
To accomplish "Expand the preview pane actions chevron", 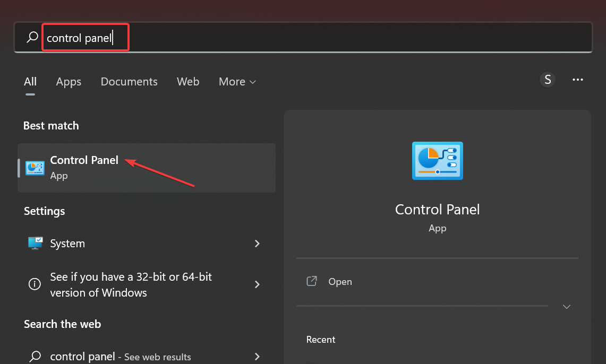I will [x=567, y=307].
